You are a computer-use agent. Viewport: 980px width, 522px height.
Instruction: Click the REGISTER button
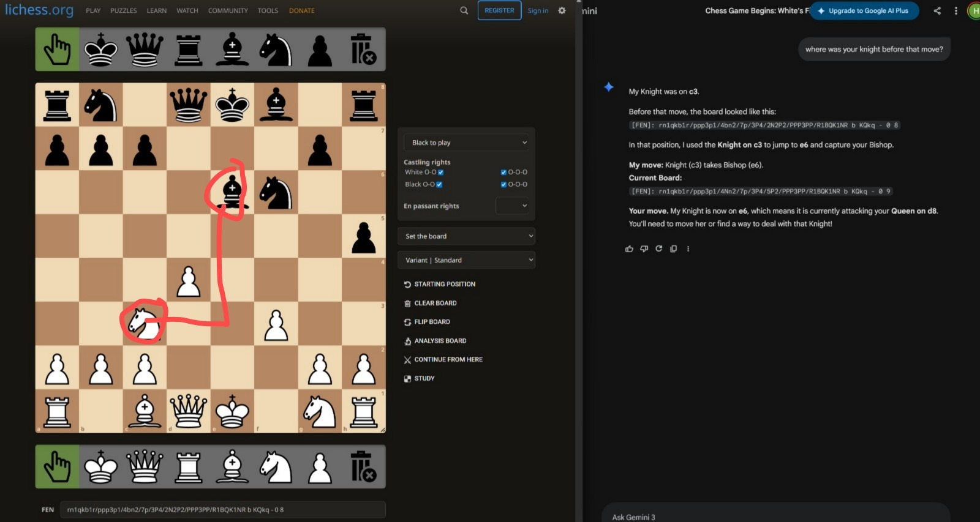[x=499, y=10]
